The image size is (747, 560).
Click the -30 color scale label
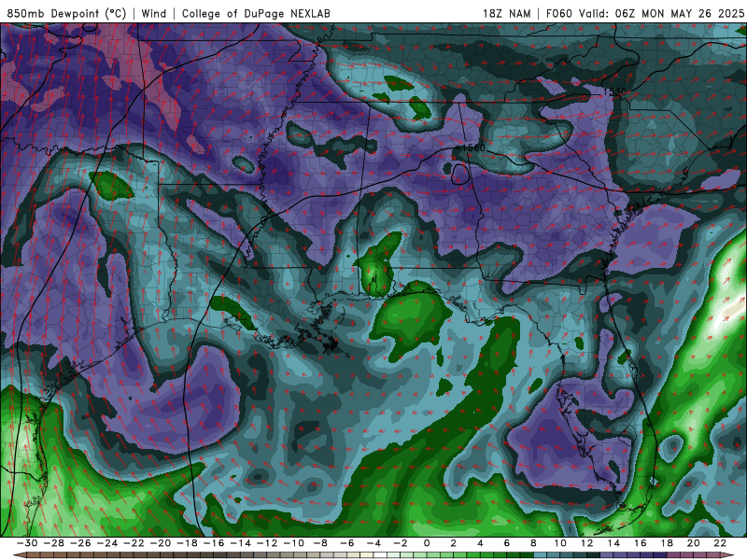point(27,543)
